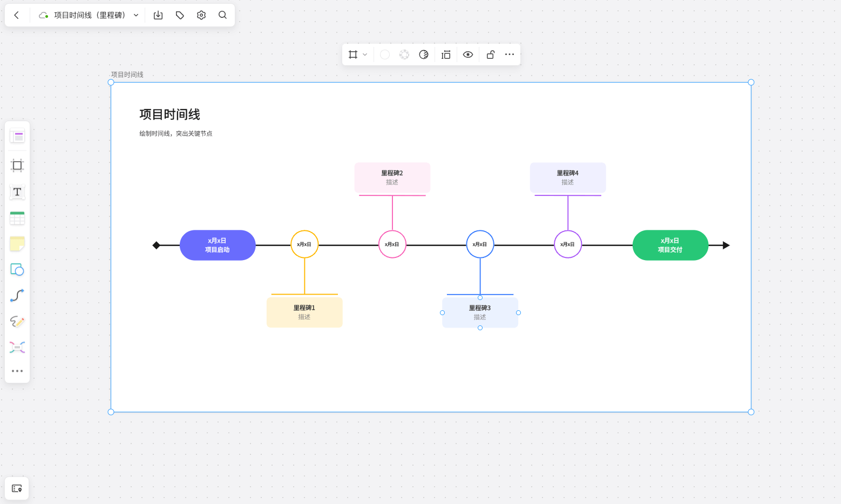The width and height of the screenshot is (841, 504).
Task: Click the left connection point of 里程碑3
Action: [443, 313]
